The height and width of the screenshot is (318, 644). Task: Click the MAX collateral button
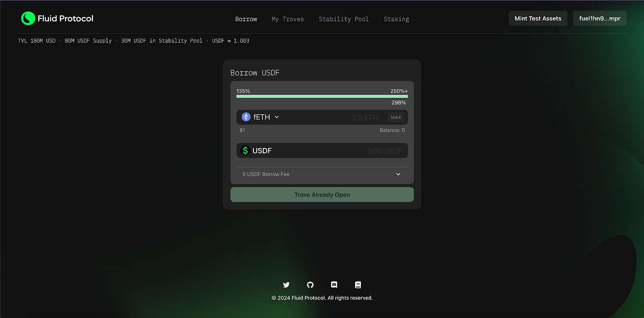396,117
